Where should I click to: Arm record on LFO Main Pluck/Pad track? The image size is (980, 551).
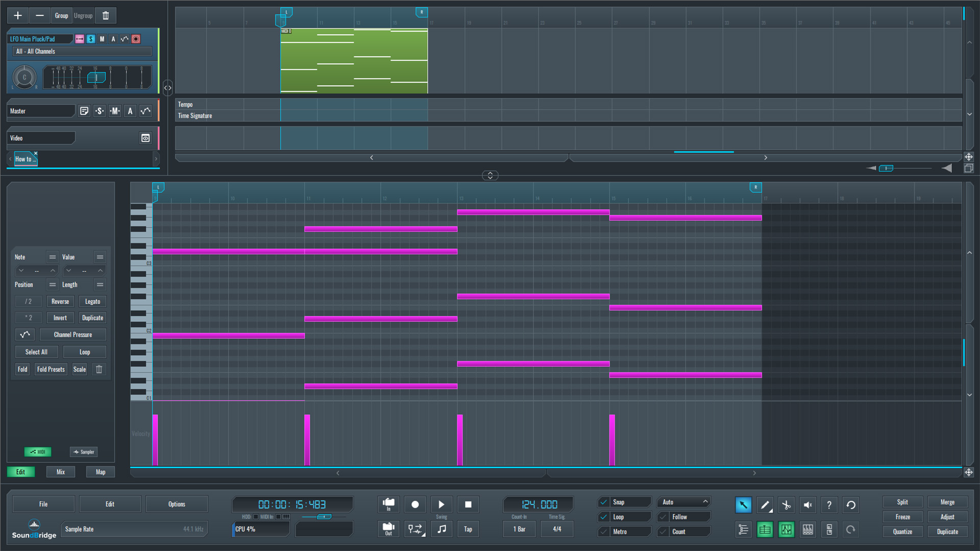tap(136, 39)
